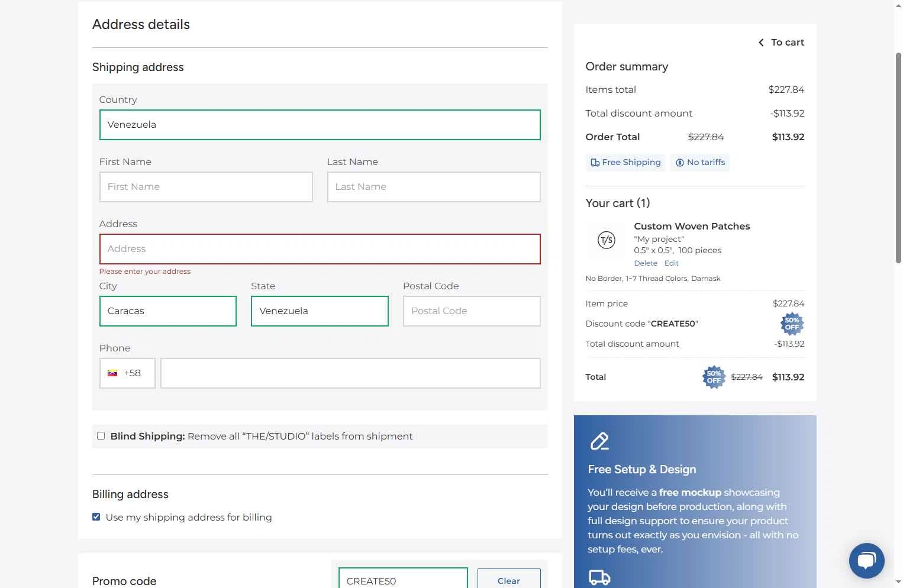Viewport: 903px width, 588px height.
Task: Focus the First Name input field
Action: pos(206,187)
